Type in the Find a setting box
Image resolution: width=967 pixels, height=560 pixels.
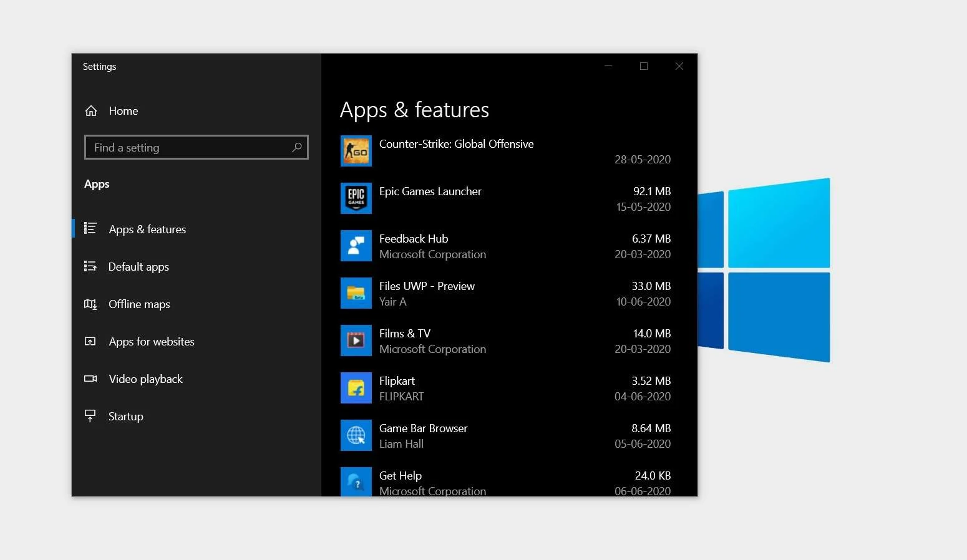coord(187,148)
